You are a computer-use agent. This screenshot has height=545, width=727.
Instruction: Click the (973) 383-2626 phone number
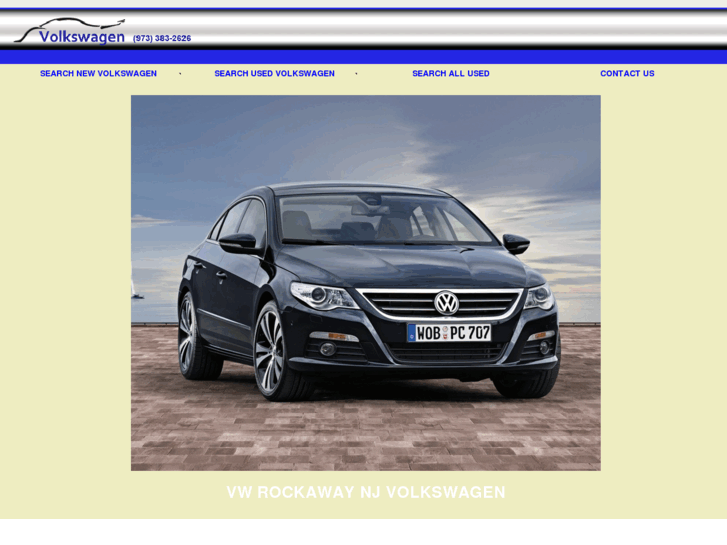point(162,39)
